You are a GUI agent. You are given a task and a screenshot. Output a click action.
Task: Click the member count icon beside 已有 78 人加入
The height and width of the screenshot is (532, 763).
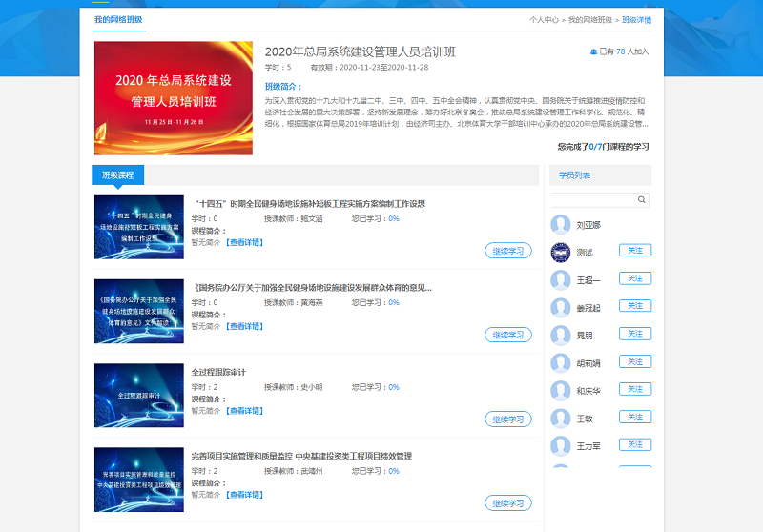pos(594,51)
